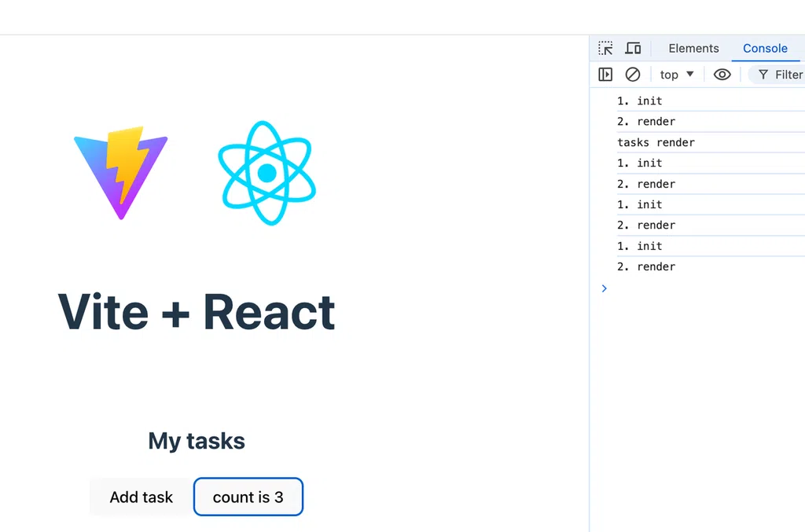Image resolution: width=805 pixels, height=532 pixels.
Task: Click the Vite lightning bolt logo
Action: pos(121,173)
